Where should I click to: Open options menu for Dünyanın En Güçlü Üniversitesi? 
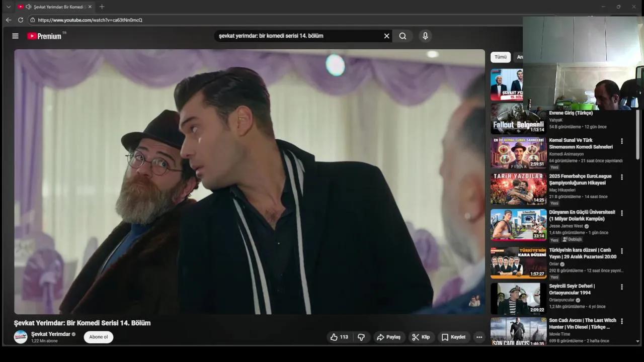coord(622,213)
